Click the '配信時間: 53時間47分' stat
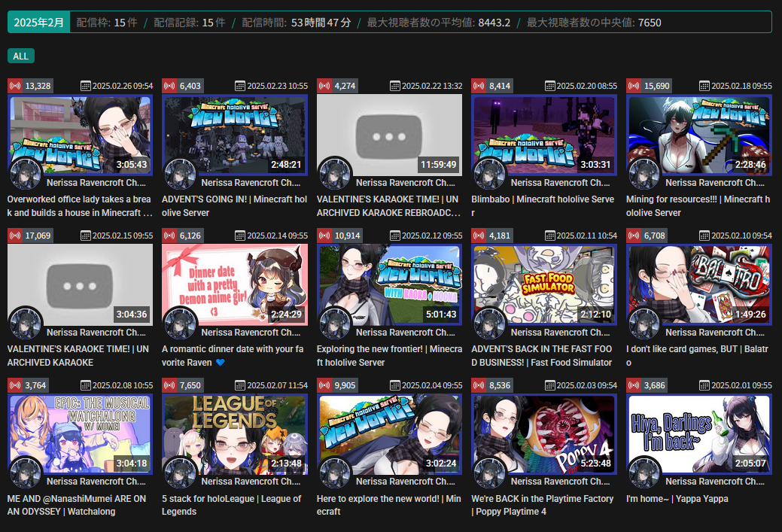The width and height of the screenshot is (782, 532). click(x=297, y=23)
